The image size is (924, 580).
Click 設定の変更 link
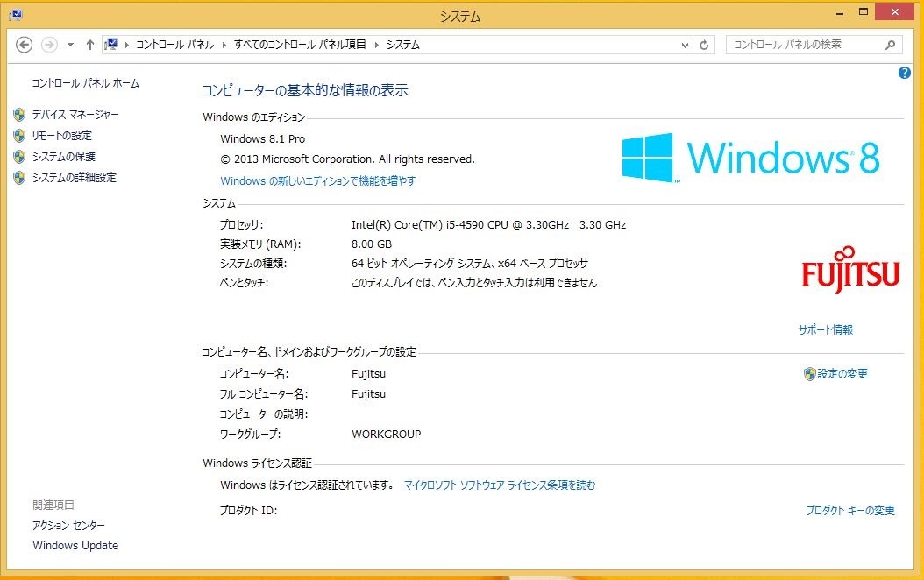[x=842, y=374]
